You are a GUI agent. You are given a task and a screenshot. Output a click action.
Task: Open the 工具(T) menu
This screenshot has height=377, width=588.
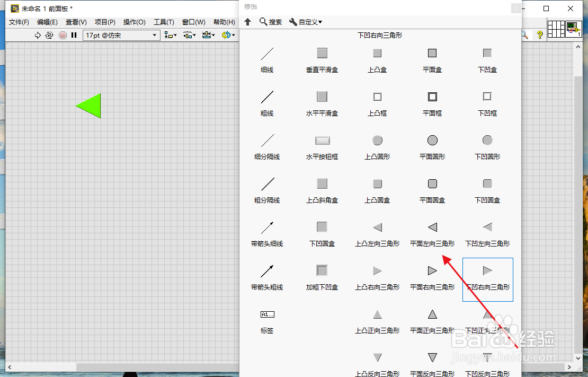coord(164,22)
